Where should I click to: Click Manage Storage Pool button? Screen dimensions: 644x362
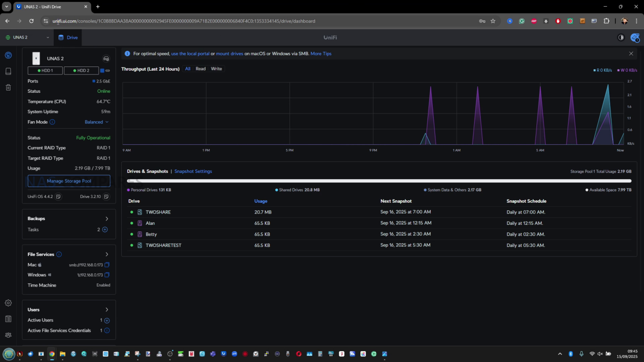[69, 181]
